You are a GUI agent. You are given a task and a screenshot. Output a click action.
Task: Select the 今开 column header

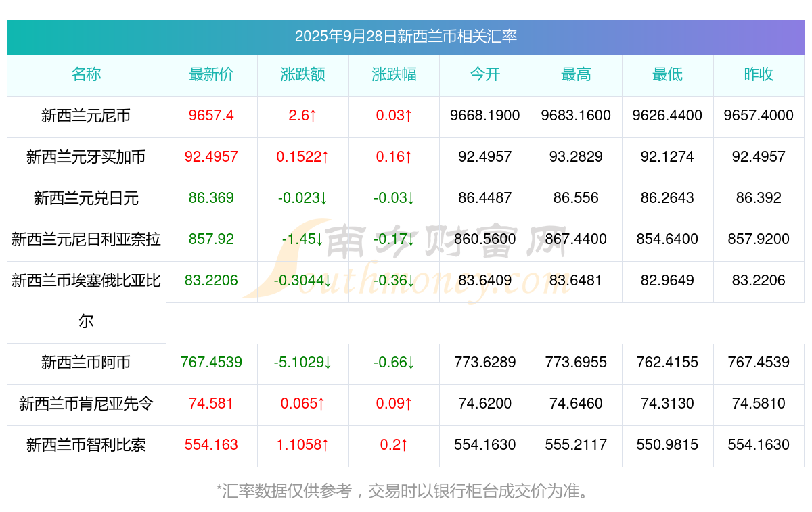click(x=484, y=75)
